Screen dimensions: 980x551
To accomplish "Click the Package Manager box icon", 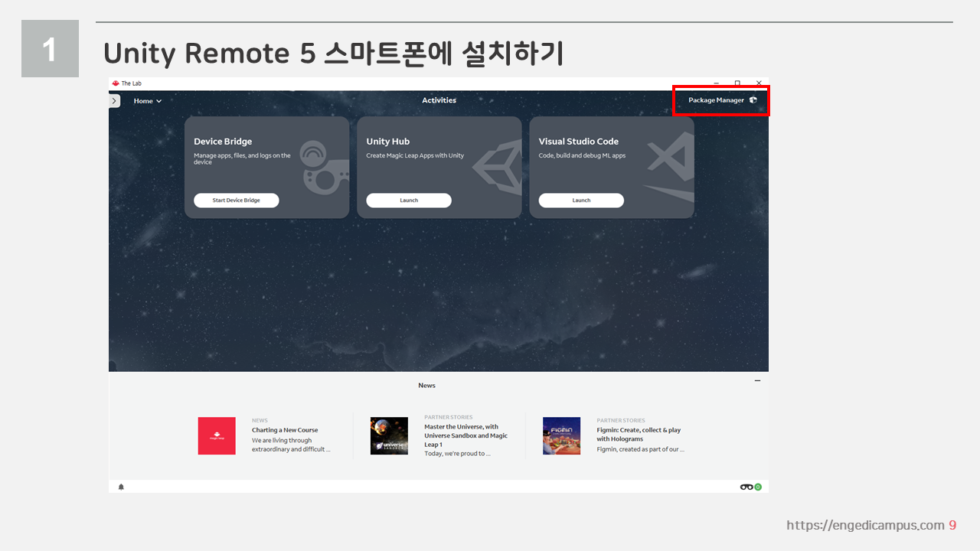I will click(x=753, y=100).
